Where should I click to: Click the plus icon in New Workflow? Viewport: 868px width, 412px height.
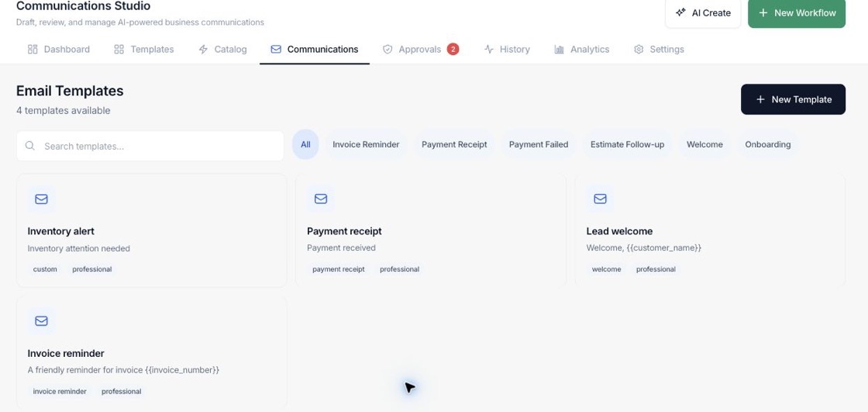pyautogui.click(x=763, y=12)
